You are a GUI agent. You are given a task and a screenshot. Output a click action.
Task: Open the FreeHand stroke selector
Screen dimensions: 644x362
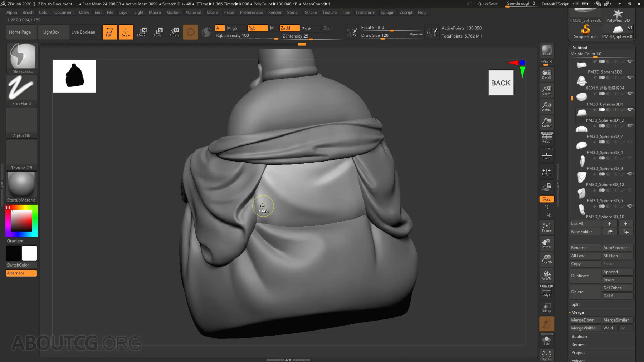21,90
